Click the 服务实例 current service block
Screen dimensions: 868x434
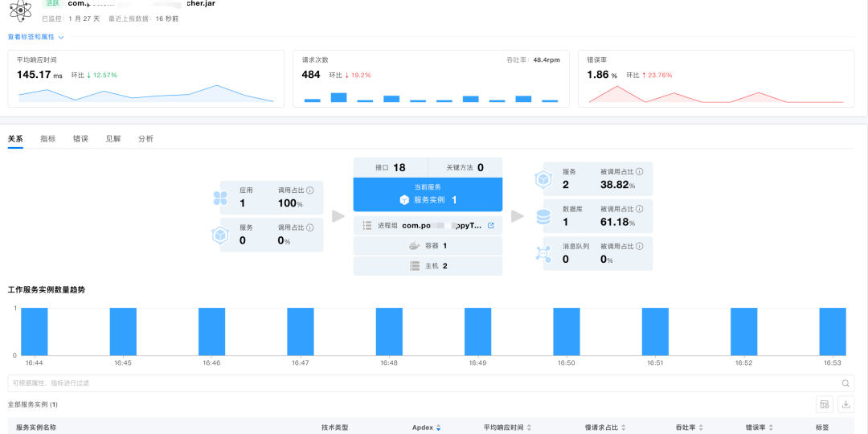click(x=428, y=194)
